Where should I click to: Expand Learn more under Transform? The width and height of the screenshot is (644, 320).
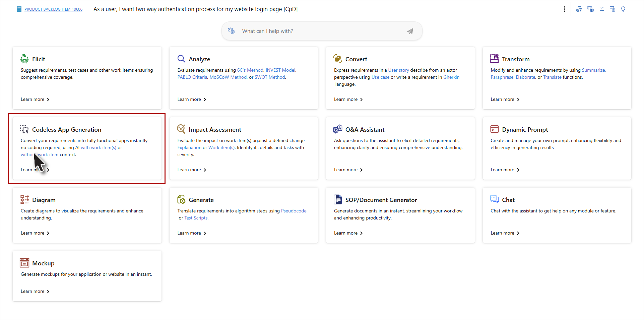[505, 100]
